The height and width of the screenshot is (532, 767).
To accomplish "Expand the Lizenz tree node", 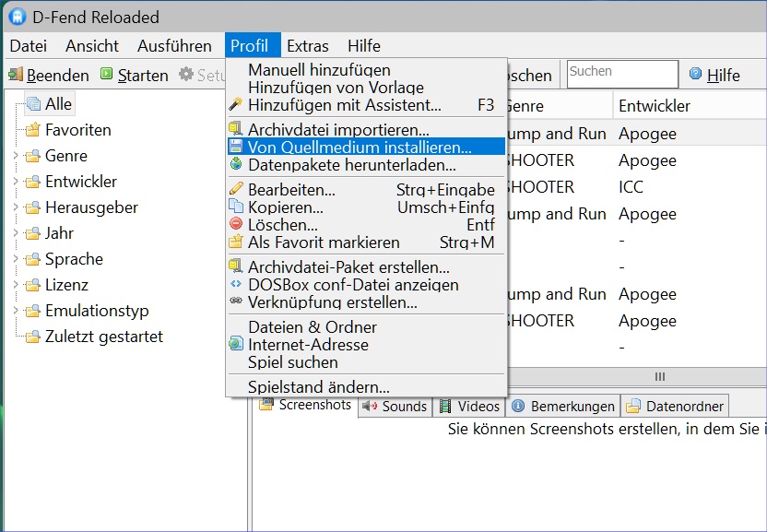I will (x=15, y=285).
